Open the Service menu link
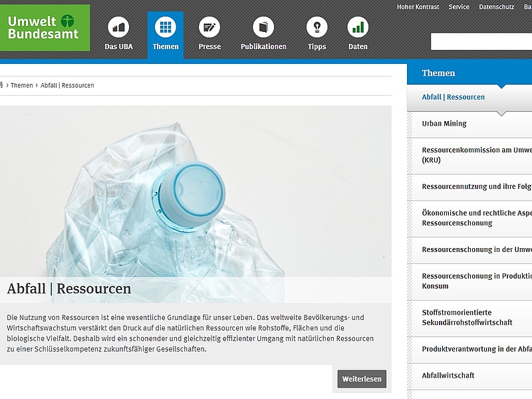The height and width of the screenshot is (399, 532). coord(459,7)
